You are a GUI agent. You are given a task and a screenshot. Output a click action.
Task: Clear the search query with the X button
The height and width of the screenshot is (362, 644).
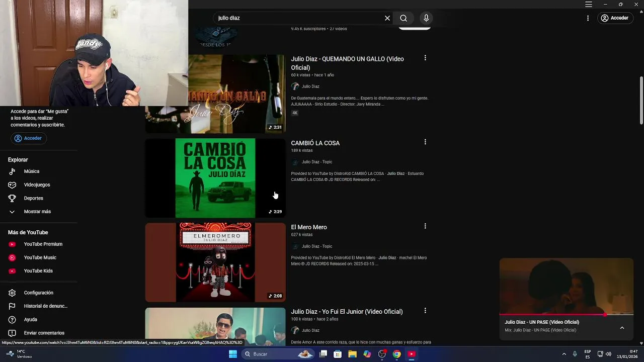(387, 18)
